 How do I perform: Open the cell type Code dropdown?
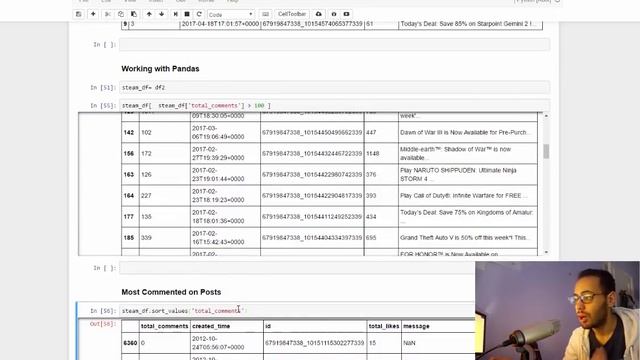231,14
